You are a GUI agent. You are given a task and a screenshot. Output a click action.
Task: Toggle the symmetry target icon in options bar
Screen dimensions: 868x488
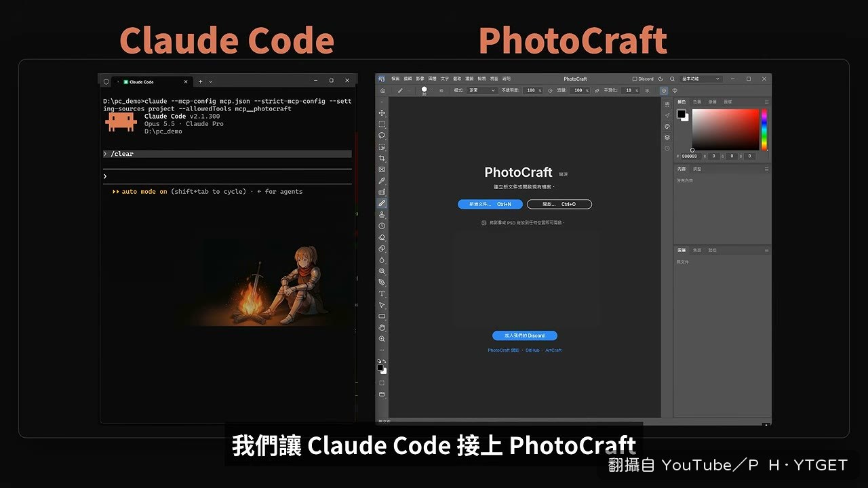[x=664, y=90]
